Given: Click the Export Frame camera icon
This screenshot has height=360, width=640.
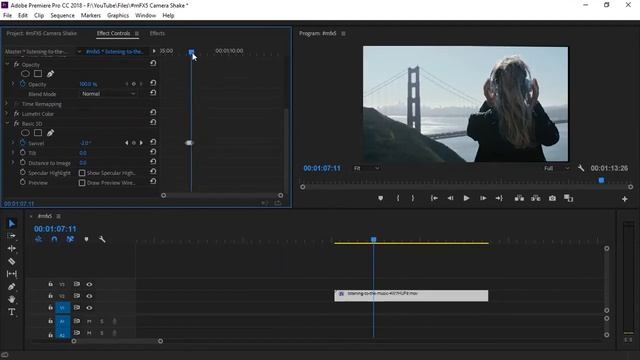Looking at the screenshot, I should tap(552, 198).
